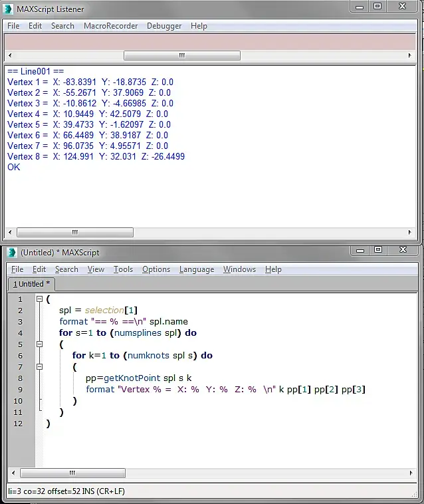Click the macro recorder pink input pane

(211, 42)
